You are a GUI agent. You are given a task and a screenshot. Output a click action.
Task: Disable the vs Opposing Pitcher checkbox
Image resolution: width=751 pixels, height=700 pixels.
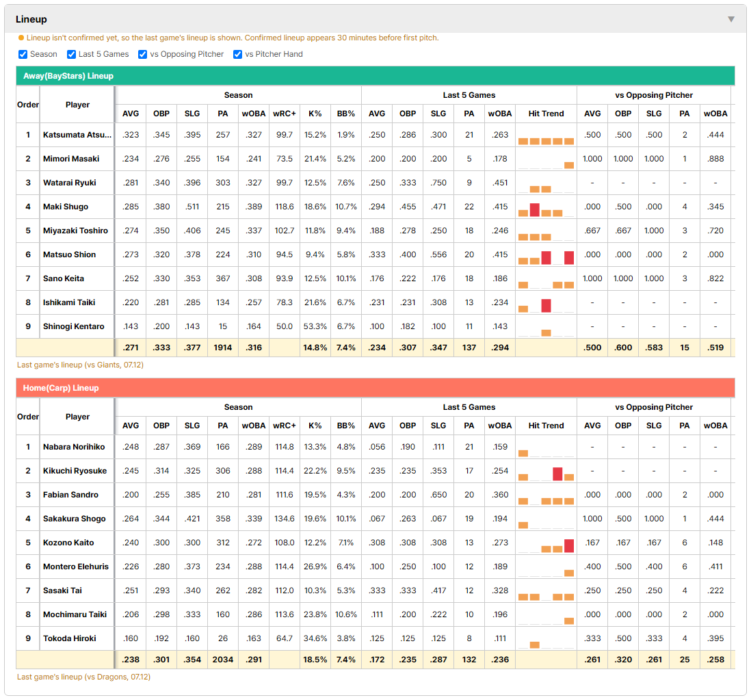click(x=143, y=54)
